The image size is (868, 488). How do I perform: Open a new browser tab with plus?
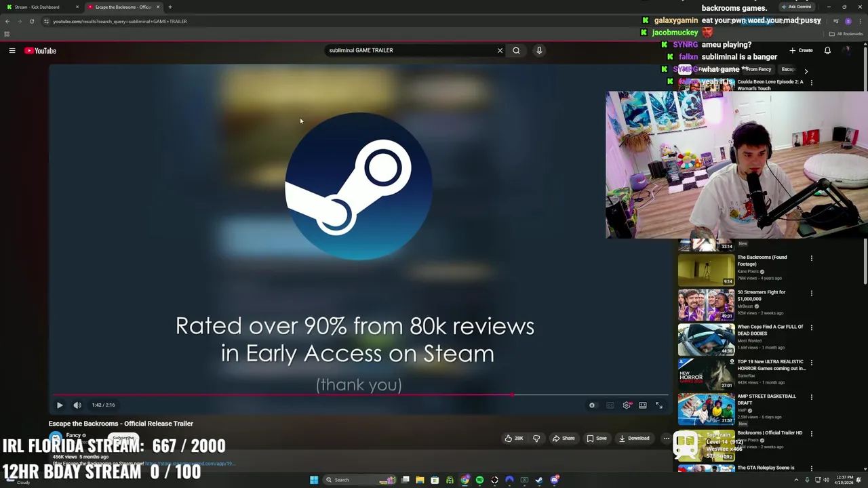point(170,7)
